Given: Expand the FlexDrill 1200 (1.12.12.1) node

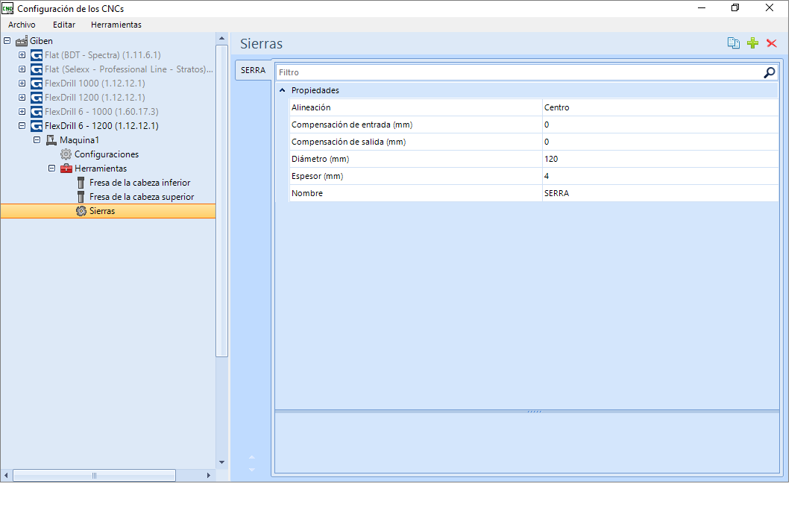Looking at the screenshot, I should pos(22,97).
